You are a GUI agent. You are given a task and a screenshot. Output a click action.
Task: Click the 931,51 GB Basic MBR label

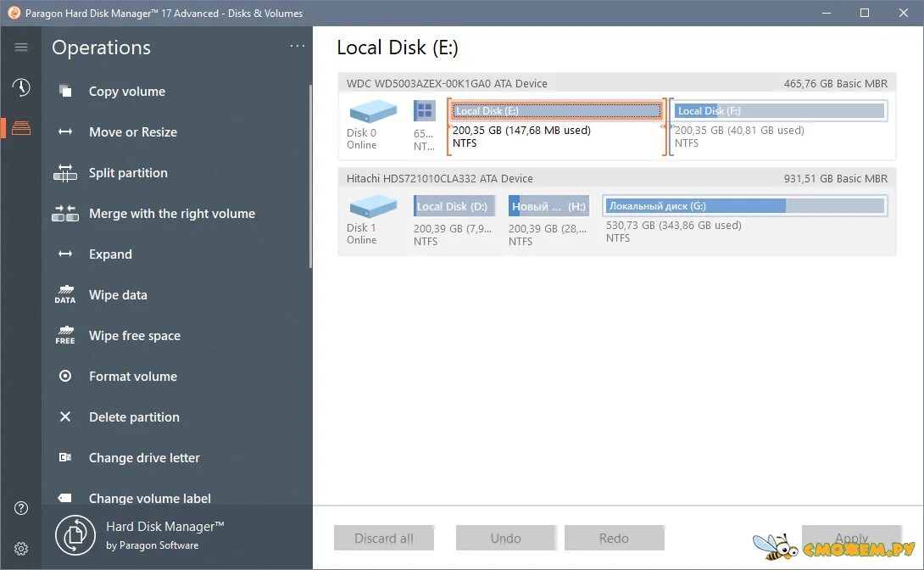click(836, 179)
